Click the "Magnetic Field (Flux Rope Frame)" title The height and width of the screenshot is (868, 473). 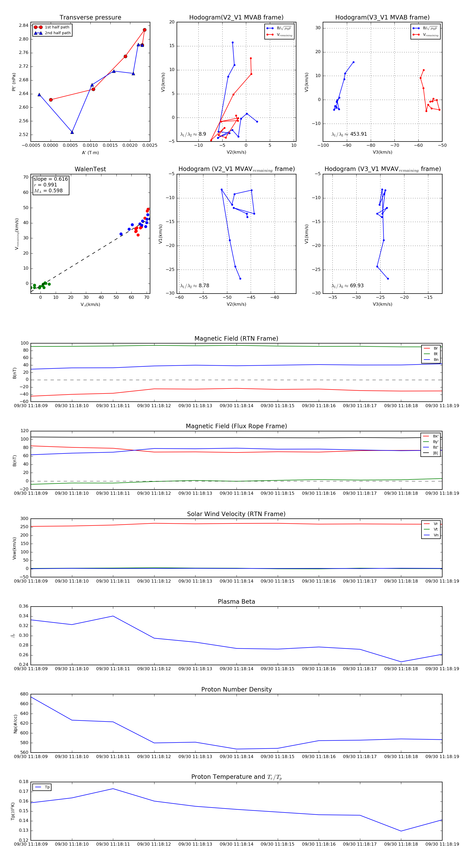coord(236,426)
